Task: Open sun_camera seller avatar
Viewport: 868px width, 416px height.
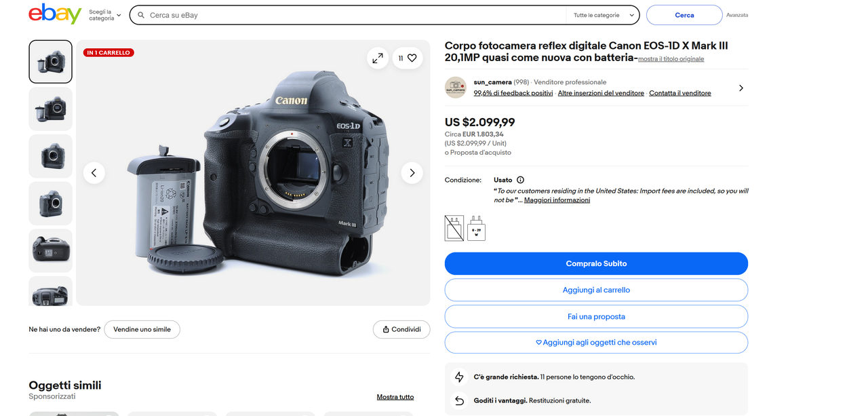Action: tap(456, 88)
